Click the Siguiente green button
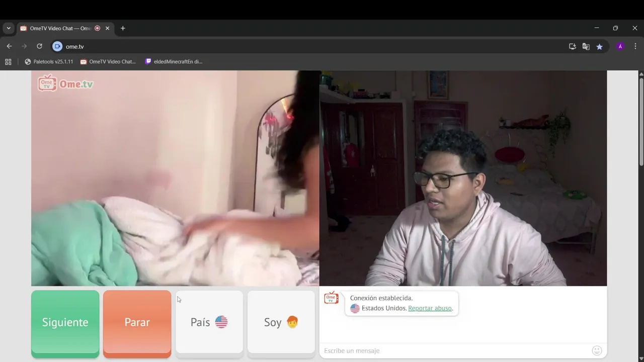Viewport: 644px width, 362px height. 65,323
